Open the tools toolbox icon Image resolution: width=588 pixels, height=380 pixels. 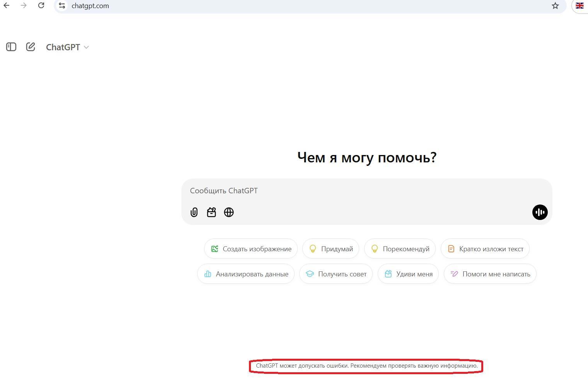coord(211,212)
